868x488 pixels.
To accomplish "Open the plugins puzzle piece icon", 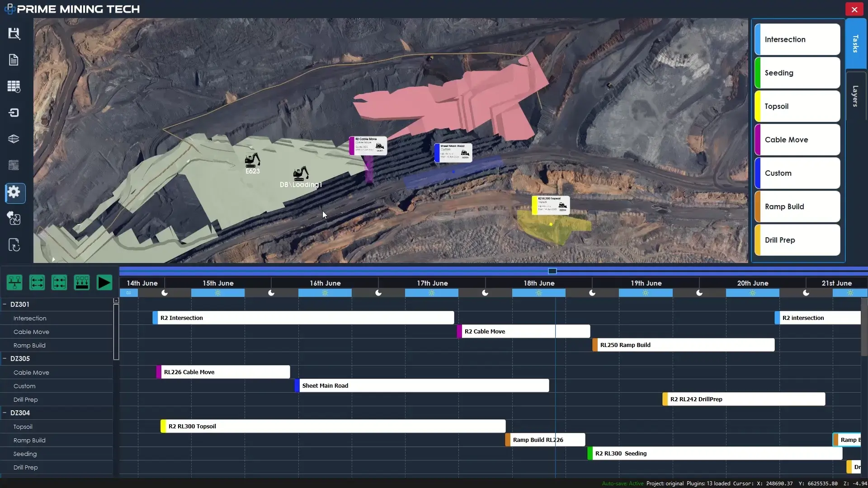I will tap(14, 219).
